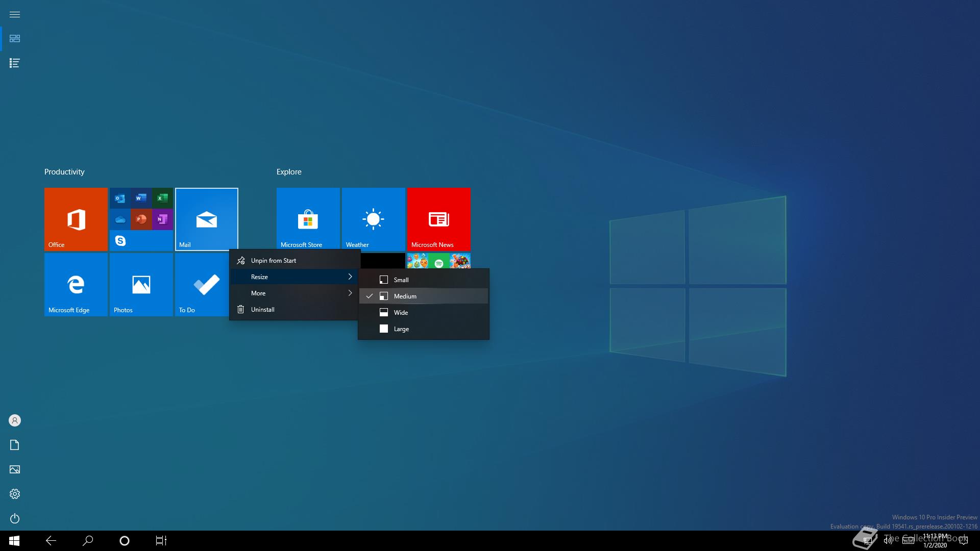Open the To Do tile
Screen dimensions: 980x551
point(202,285)
